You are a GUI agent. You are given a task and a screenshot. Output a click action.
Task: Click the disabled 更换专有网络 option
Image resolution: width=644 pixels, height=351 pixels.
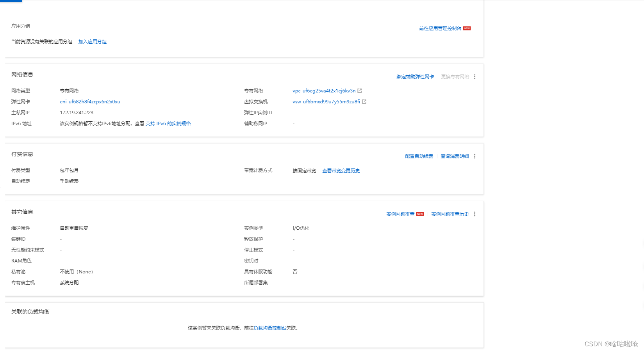(455, 76)
